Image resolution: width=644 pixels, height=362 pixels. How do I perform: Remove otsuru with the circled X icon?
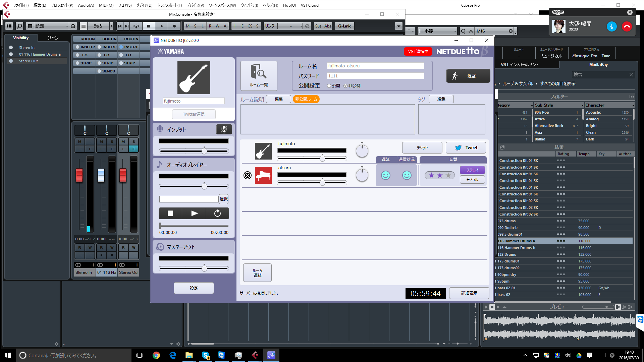[x=248, y=175]
